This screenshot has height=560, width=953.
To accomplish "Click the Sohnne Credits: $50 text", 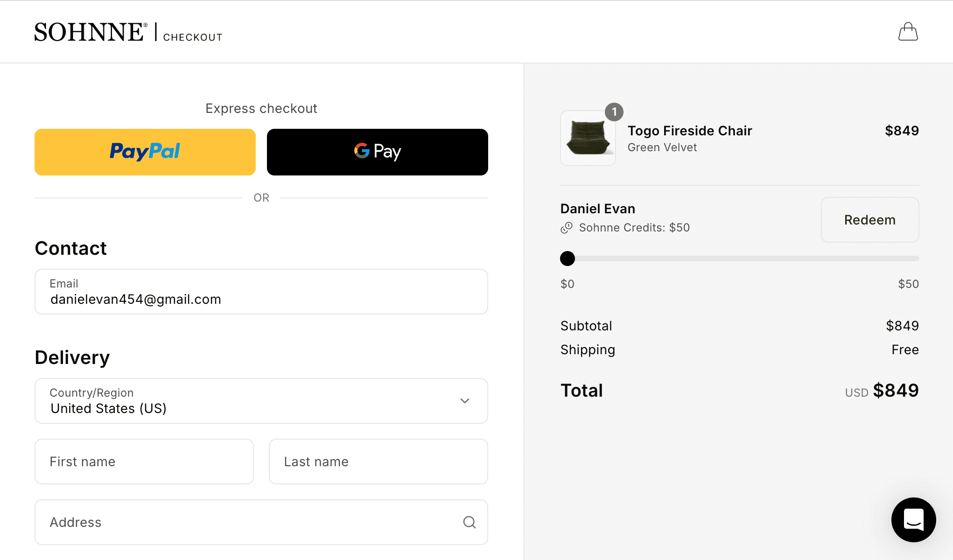I will [634, 228].
